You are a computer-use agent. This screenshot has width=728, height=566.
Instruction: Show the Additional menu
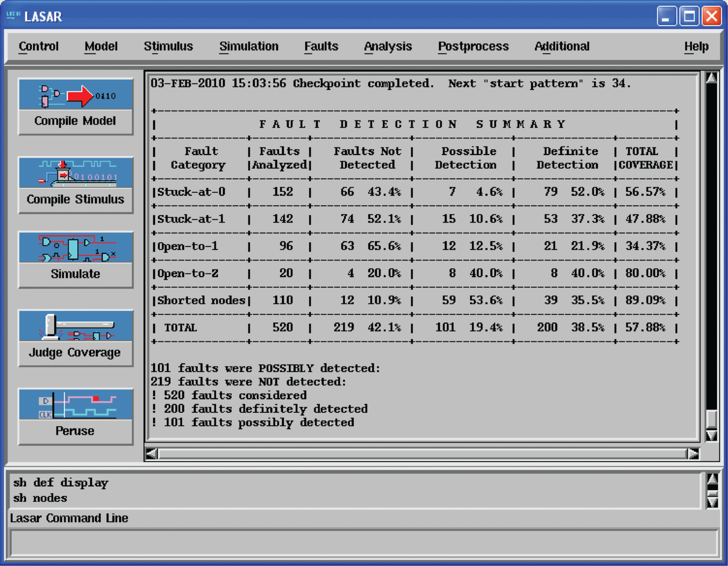(562, 46)
